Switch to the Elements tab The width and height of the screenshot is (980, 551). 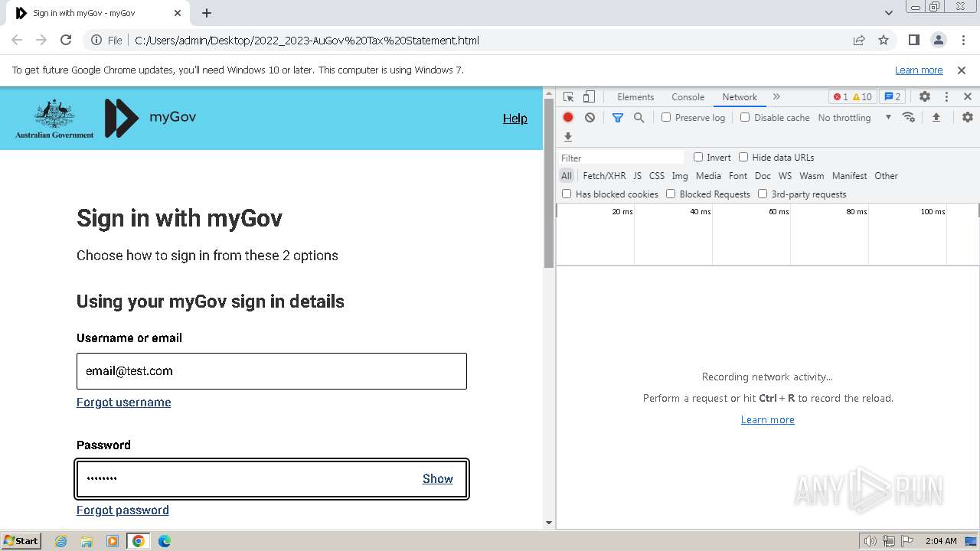pos(635,96)
